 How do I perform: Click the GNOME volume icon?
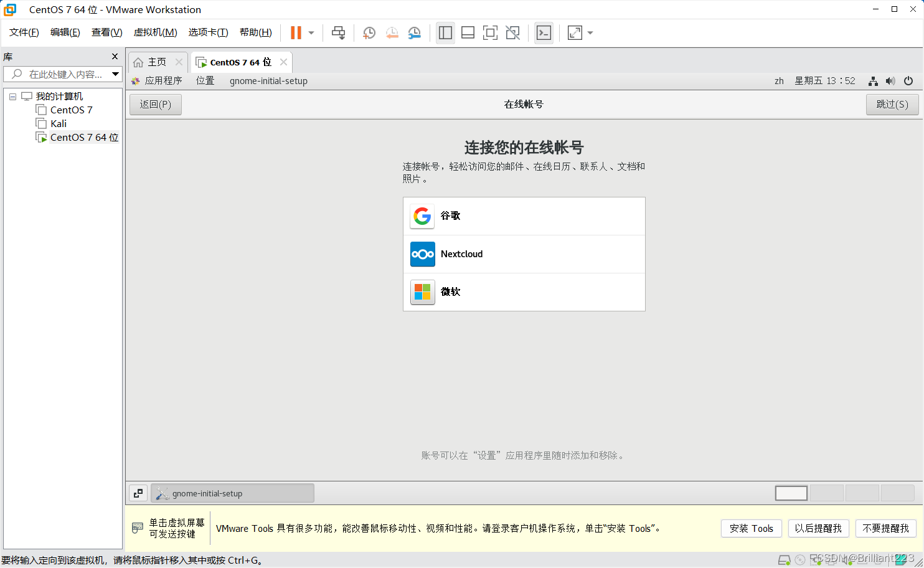click(x=890, y=81)
